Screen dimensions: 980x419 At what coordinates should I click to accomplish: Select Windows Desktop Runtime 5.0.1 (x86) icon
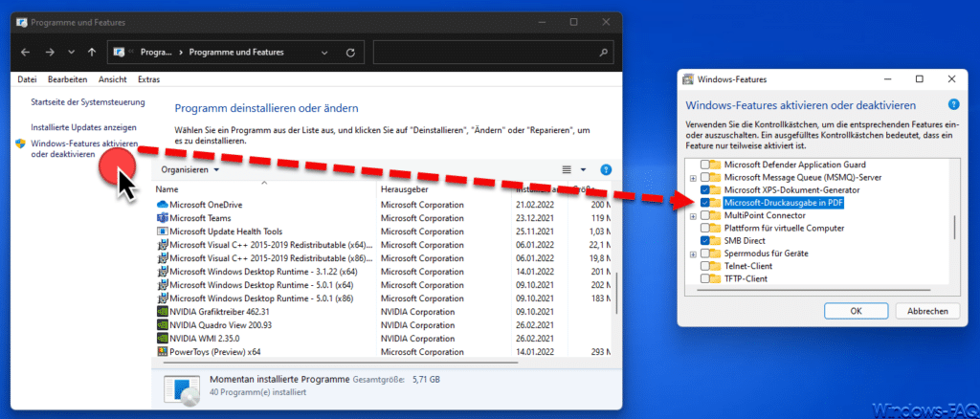pos(163,298)
